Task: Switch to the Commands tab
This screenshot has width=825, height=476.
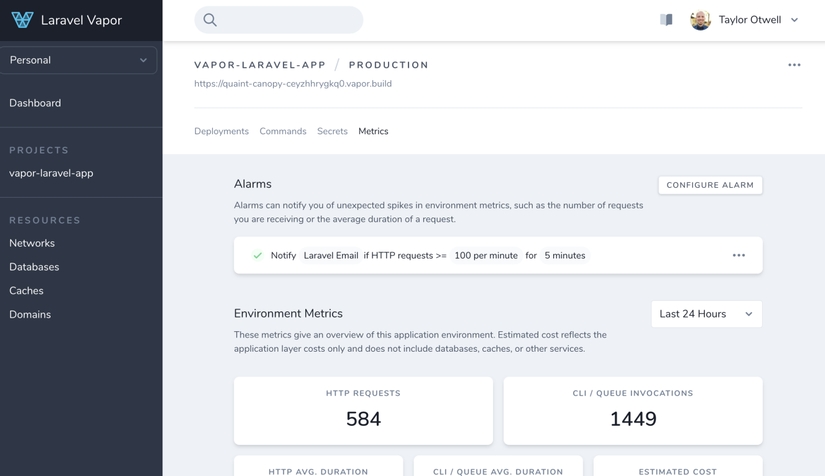Action: click(x=283, y=131)
